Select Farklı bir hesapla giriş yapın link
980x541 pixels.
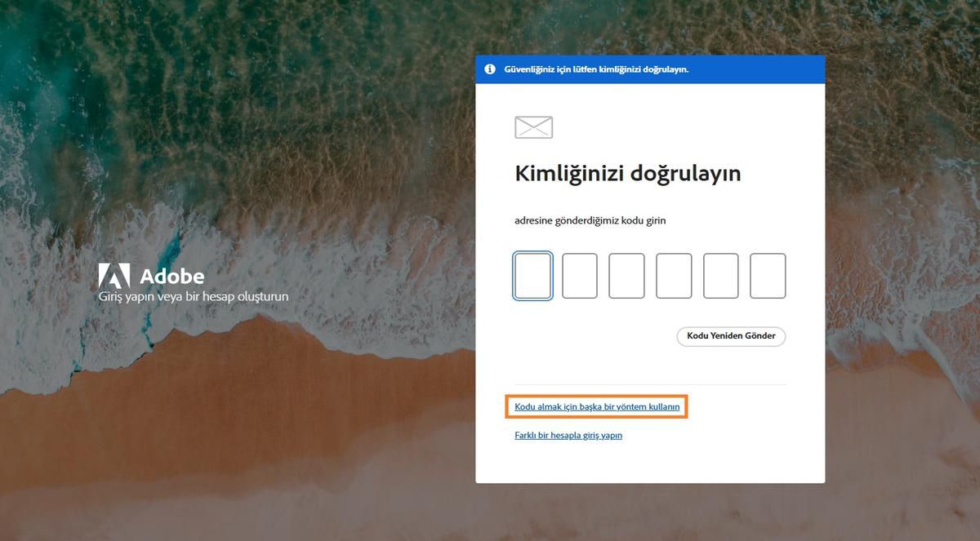click(x=568, y=435)
